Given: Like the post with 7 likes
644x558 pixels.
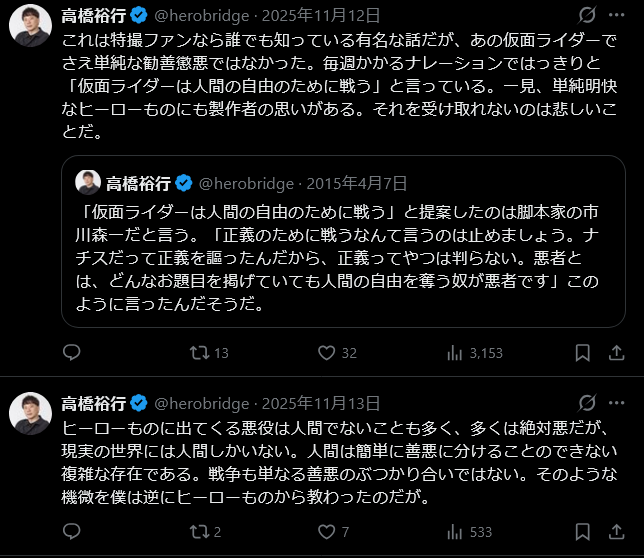Looking at the screenshot, I should click(x=324, y=532).
